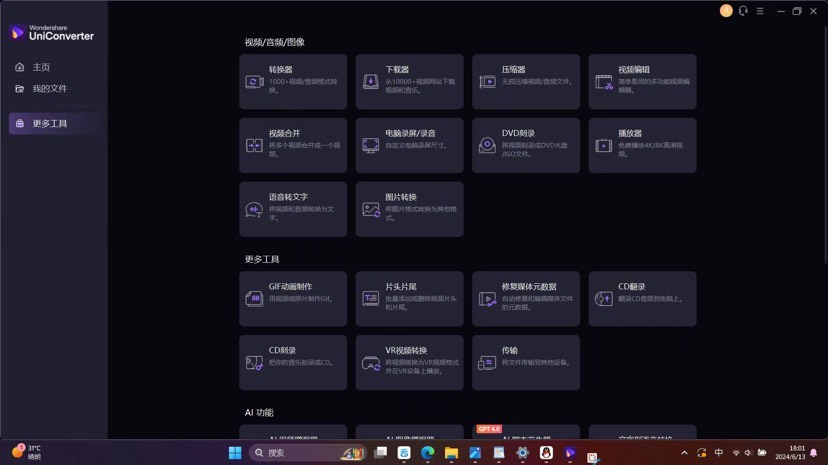Open the DVD刻录 burner tool

[525, 145]
